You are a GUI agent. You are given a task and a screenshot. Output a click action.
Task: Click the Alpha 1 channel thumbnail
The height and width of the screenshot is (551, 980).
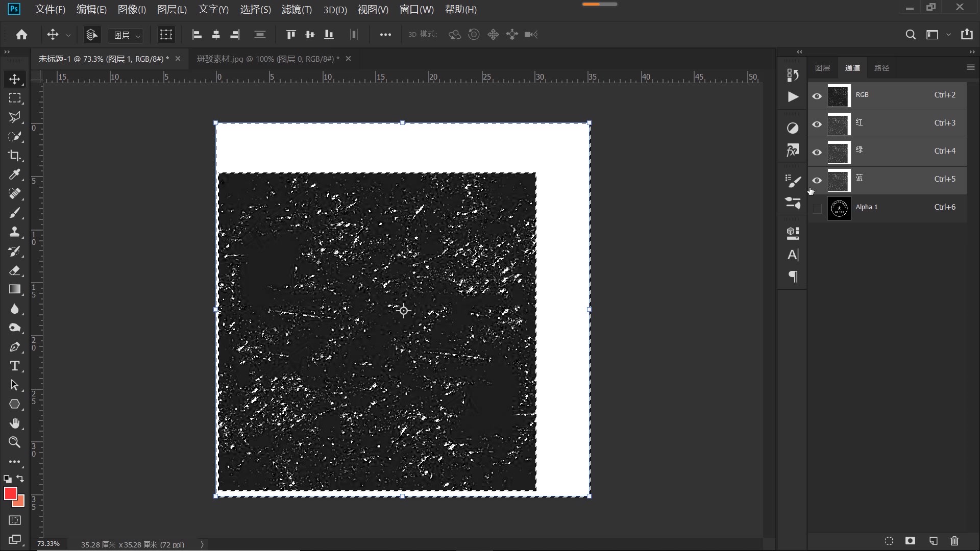pos(839,208)
